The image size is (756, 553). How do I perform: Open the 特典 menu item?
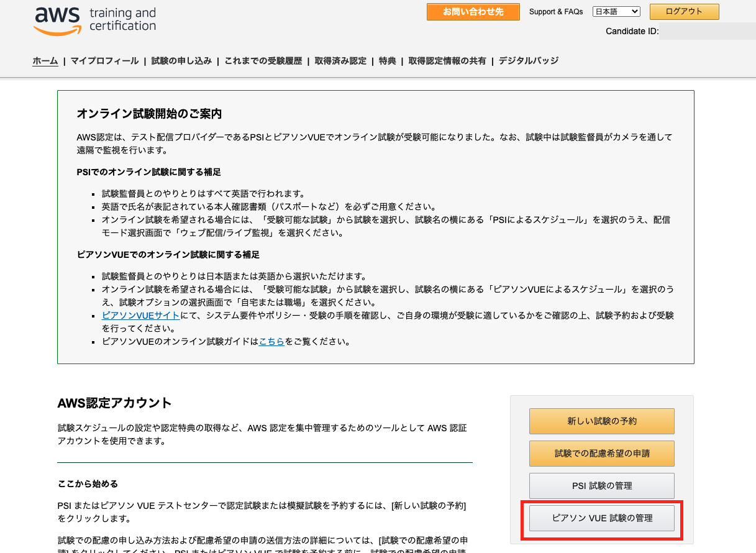click(388, 61)
